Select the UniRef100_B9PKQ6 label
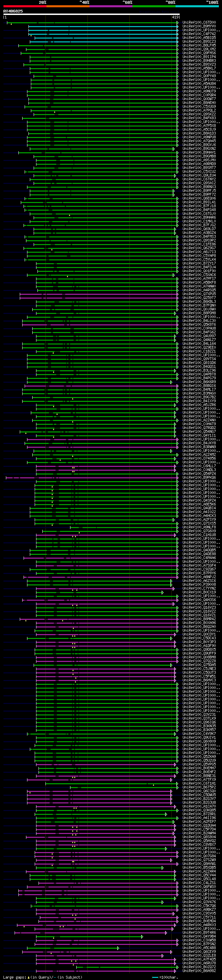This screenshot has height=980, width=222. click(199, 477)
